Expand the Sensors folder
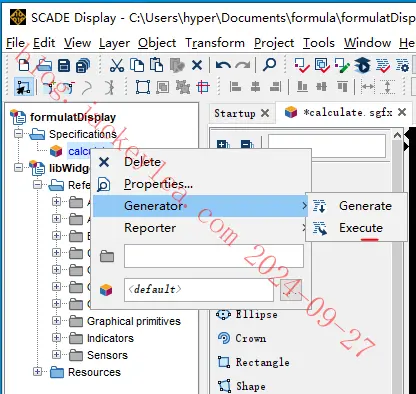The image size is (416, 394). (x=56, y=354)
